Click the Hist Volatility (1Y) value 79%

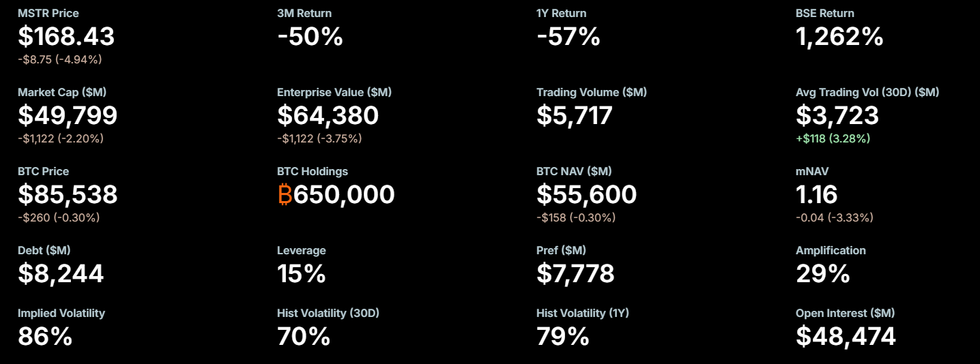pos(563,336)
